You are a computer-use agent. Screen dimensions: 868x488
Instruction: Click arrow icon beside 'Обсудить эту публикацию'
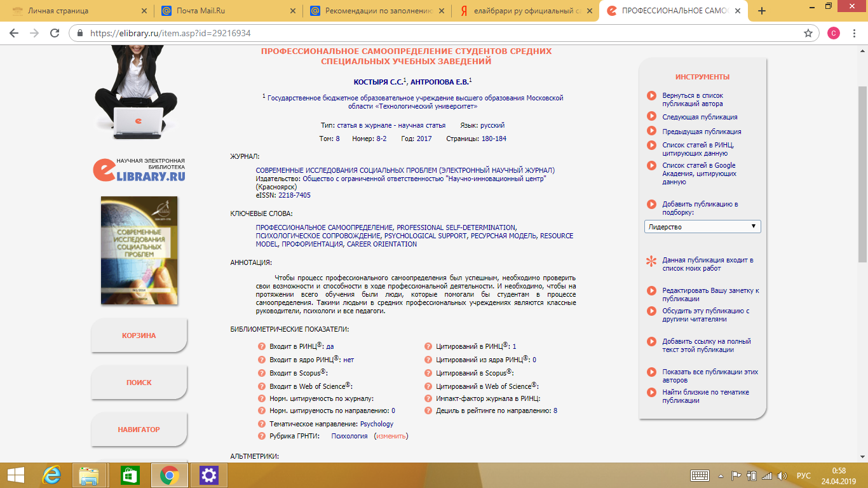(651, 311)
